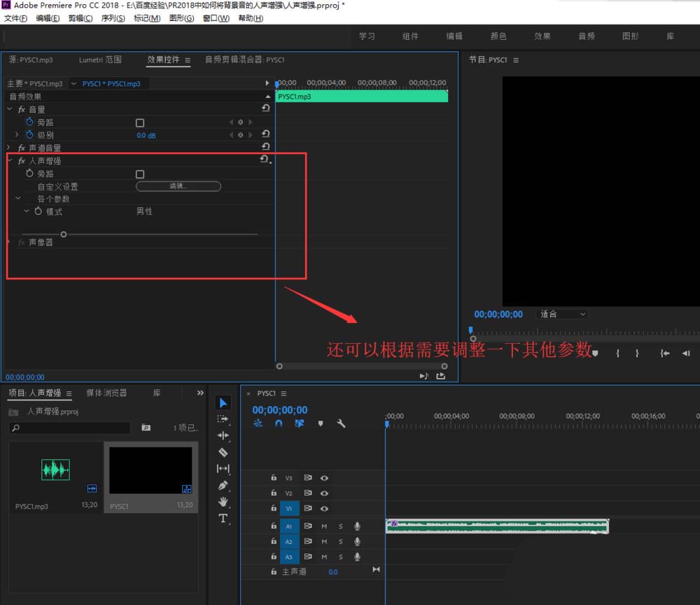Show more project panel tabs chevron
Image resolution: width=700 pixels, height=605 pixels.
pyautogui.click(x=200, y=393)
